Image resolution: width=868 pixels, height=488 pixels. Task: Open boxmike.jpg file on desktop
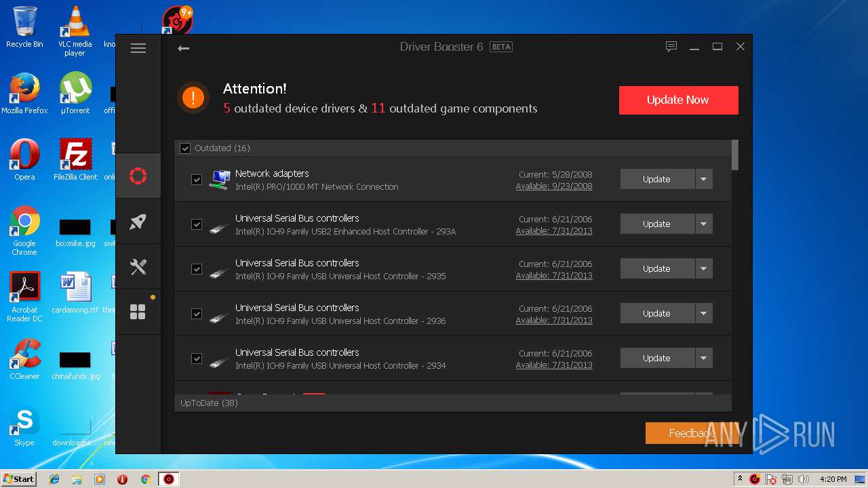75,231
